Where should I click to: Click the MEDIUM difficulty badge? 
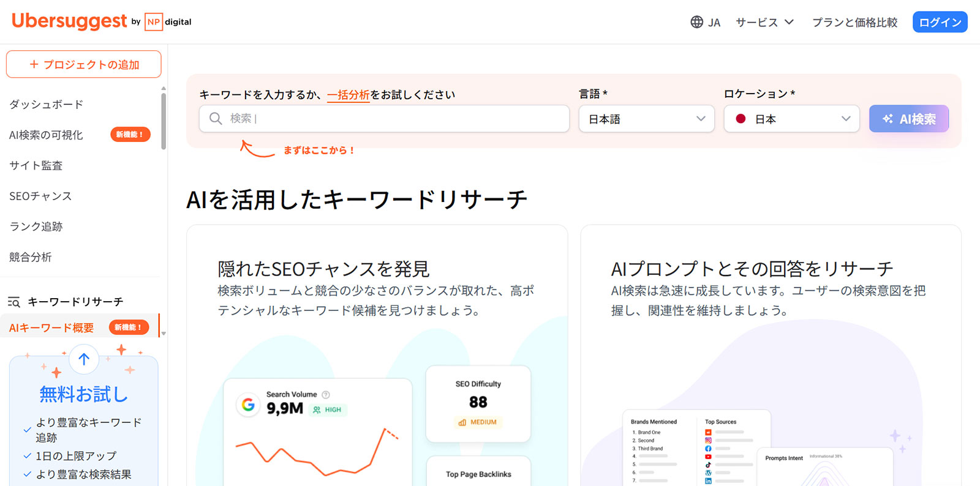point(478,422)
